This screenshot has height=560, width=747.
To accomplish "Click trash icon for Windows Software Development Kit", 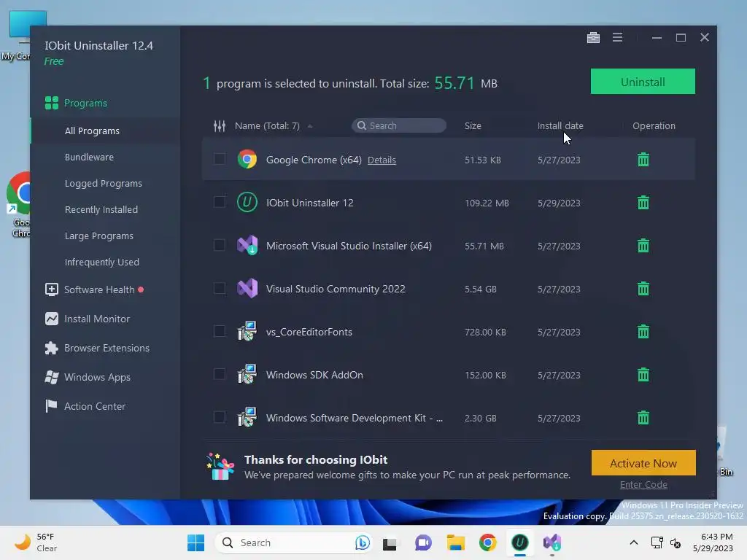I will tap(643, 418).
